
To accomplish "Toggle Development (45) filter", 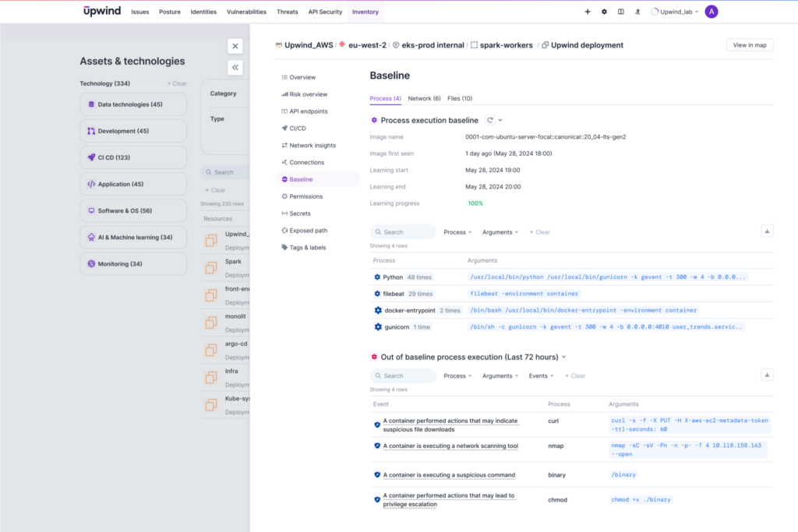I will (x=133, y=131).
